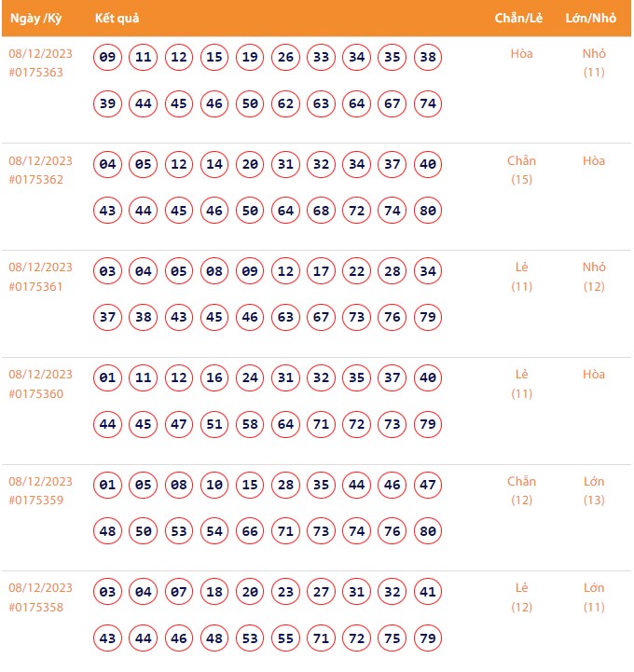
Task: Open draw ID #0175358
Action: point(36,608)
